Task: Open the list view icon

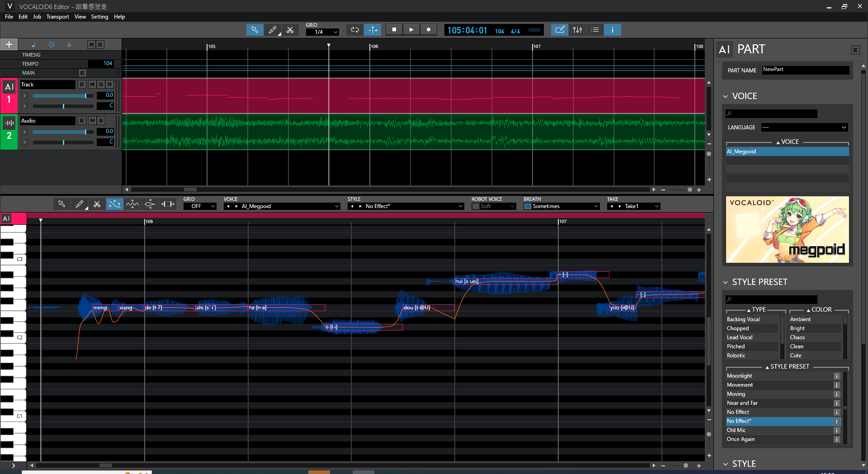Action: tap(595, 30)
